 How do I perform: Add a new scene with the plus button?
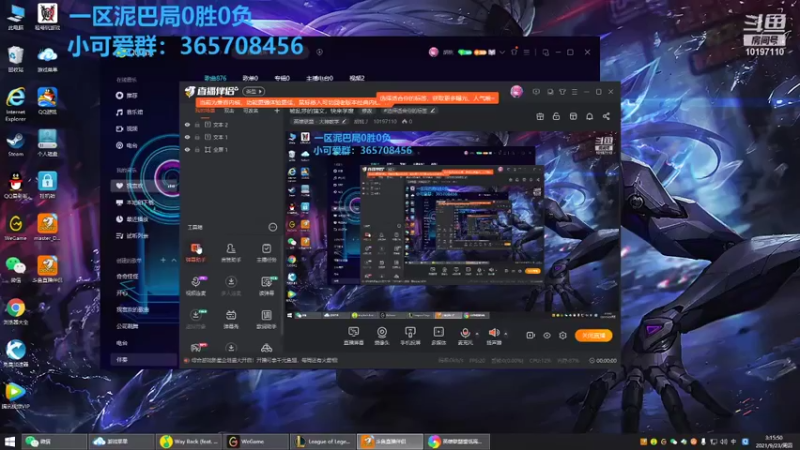[277, 111]
